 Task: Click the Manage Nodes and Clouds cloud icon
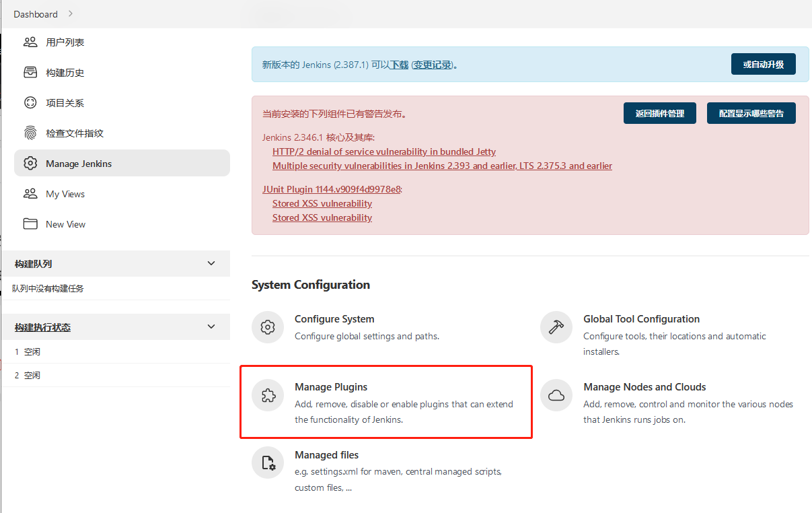coord(556,395)
